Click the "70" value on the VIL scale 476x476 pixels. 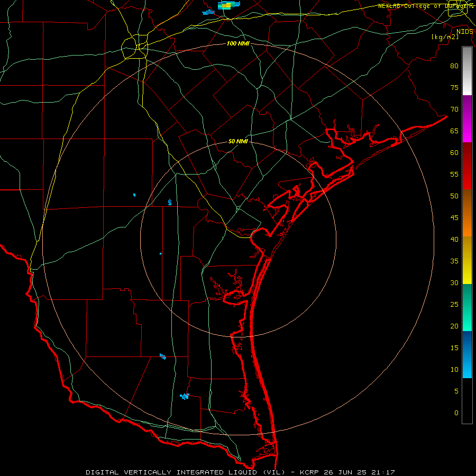pyautogui.click(x=454, y=109)
